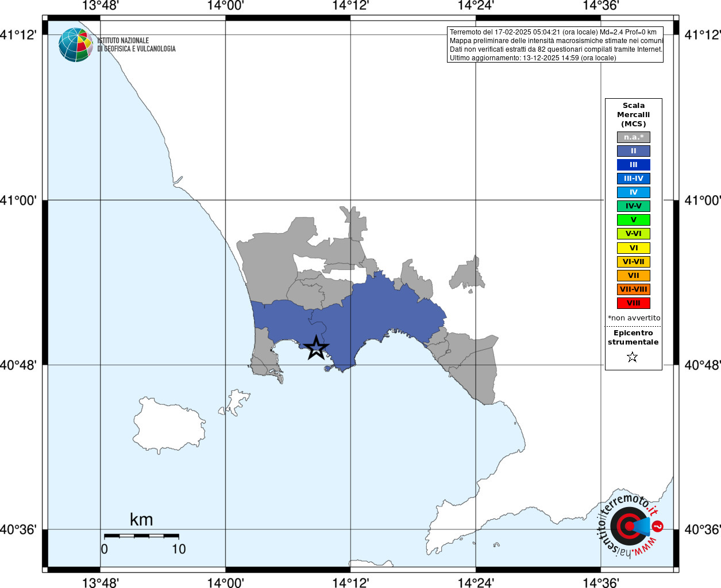This screenshot has height=588, width=721.
Task: Select the yellow VI legend swatch
Action: click(x=633, y=248)
